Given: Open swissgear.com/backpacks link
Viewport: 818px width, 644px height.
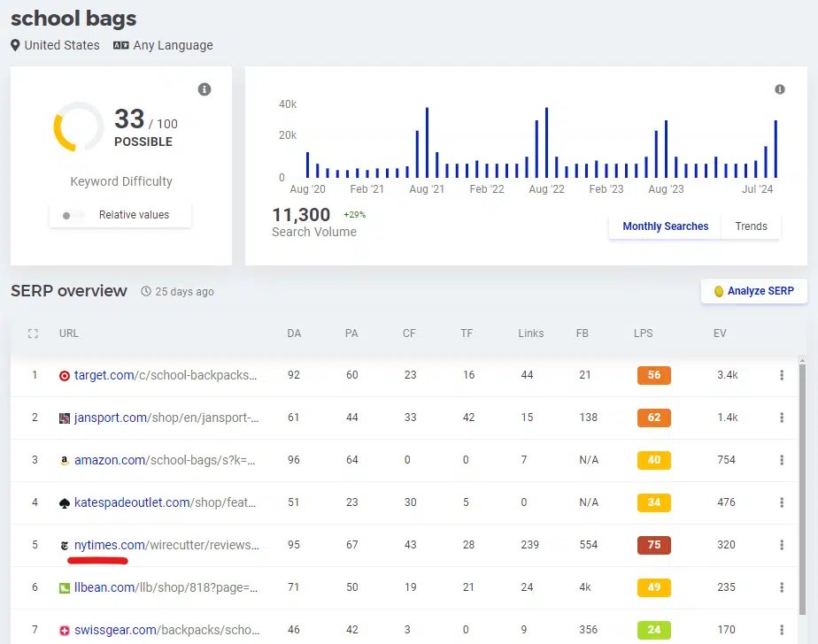Looking at the screenshot, I should (167, 630).
